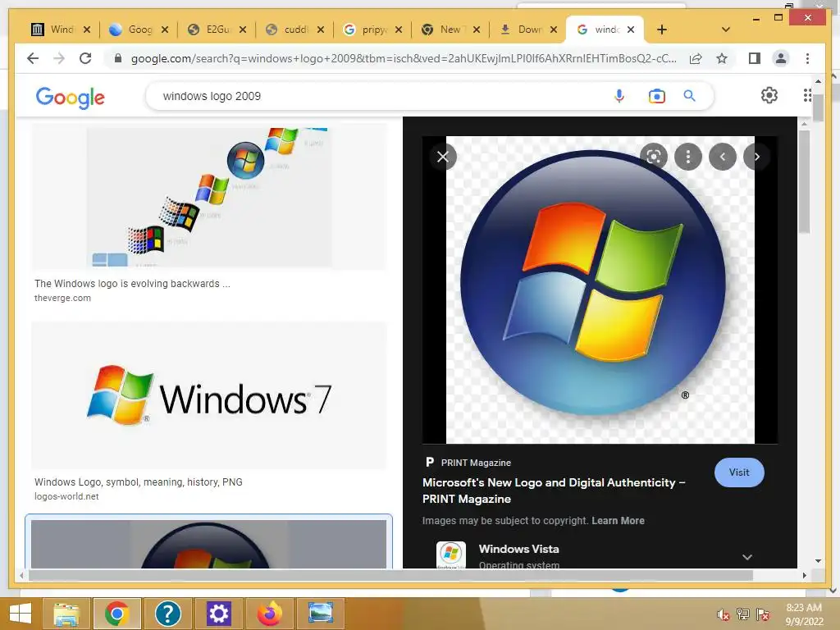Open the tab search dropdown chevron

point(726,30)
